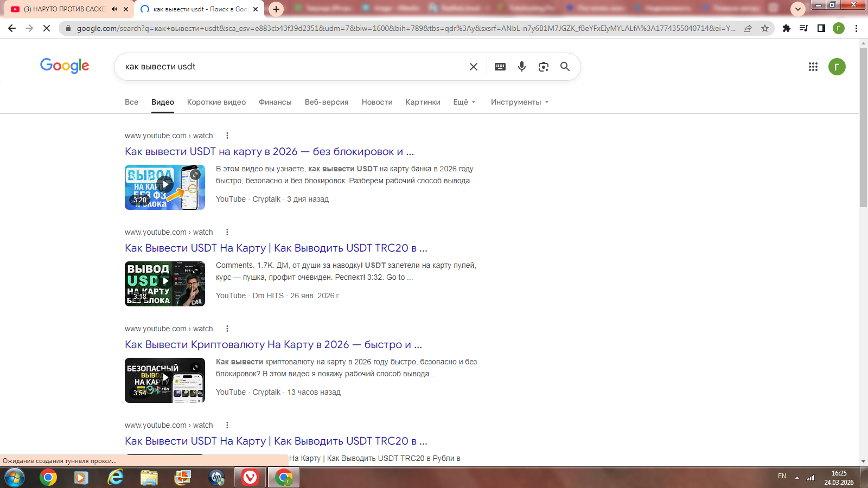This screenshot has width=868, height=488.
Task: Open the Картинки tab
Action: tap(423, 102)
